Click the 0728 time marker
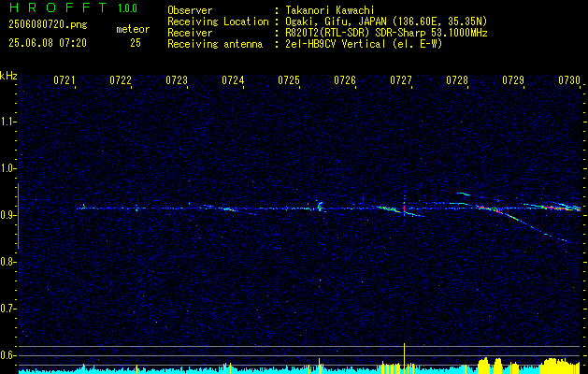Screen dimensions: 588x374 [457, 80]
